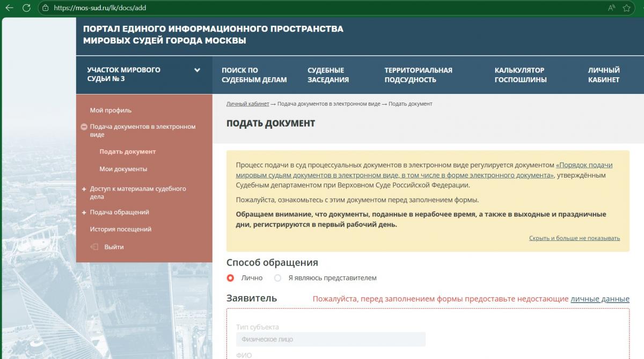
Task: Go to Калькулятор госпошлины menu item
Action: (x=520, y=75)
